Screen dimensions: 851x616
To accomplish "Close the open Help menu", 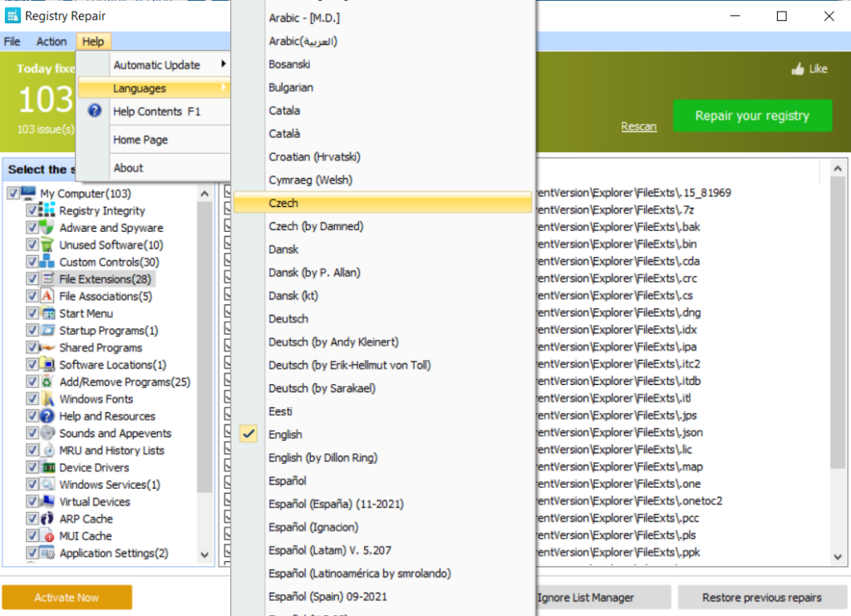I will click(x=93, y=42).
